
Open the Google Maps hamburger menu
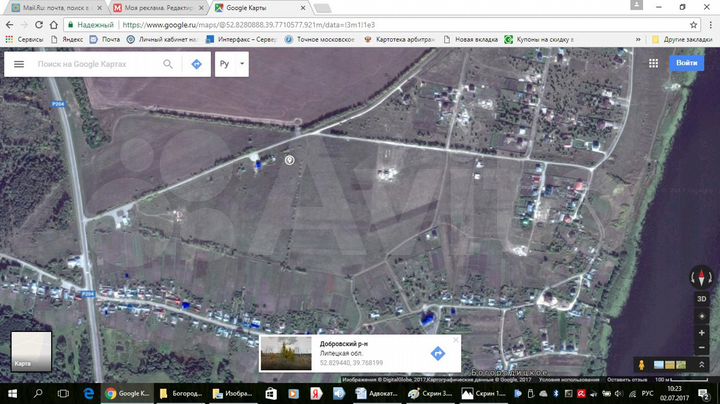click(18, 64)
